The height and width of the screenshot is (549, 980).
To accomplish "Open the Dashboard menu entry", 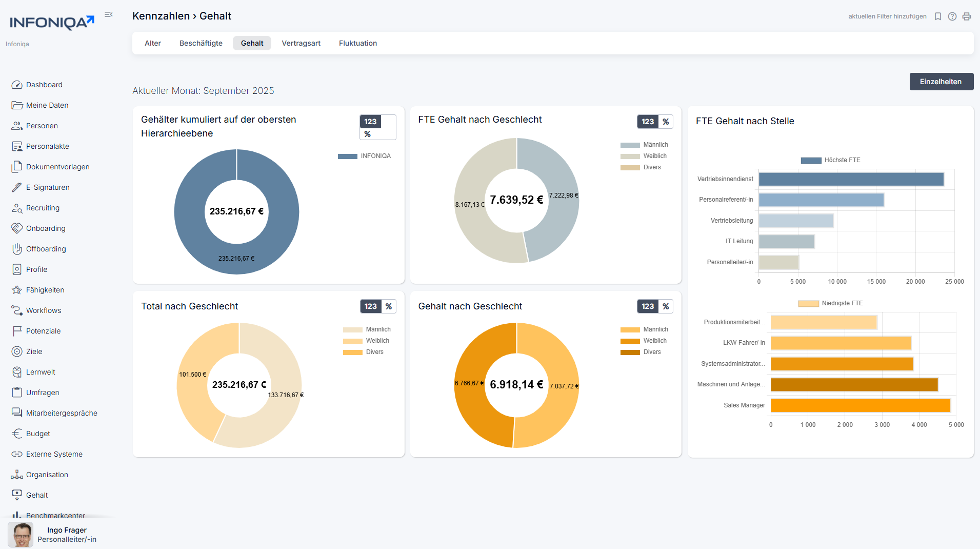I will pos(44,85).
